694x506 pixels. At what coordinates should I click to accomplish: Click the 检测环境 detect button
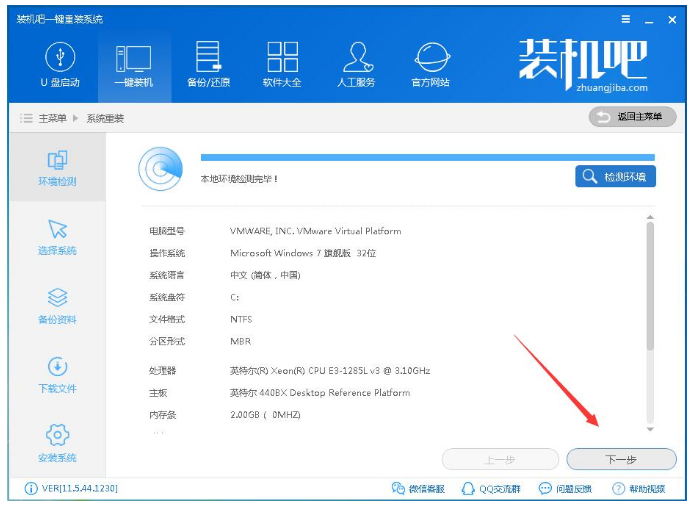pyautogui.click(x=616, y=176)
